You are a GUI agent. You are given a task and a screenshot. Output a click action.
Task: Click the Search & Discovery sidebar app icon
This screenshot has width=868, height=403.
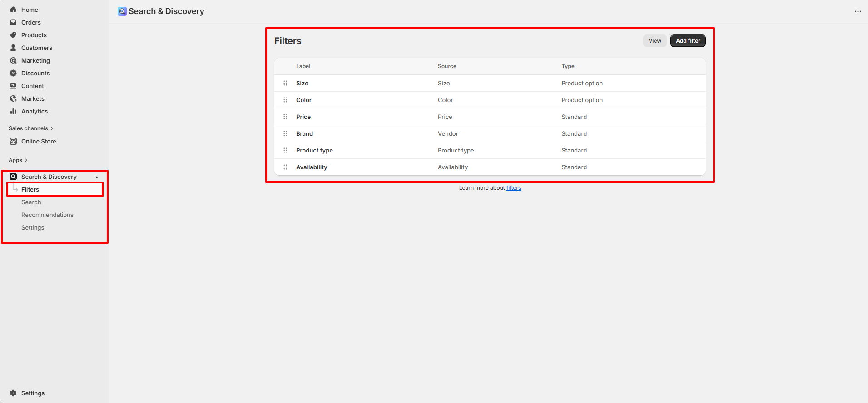pos(13,177)
